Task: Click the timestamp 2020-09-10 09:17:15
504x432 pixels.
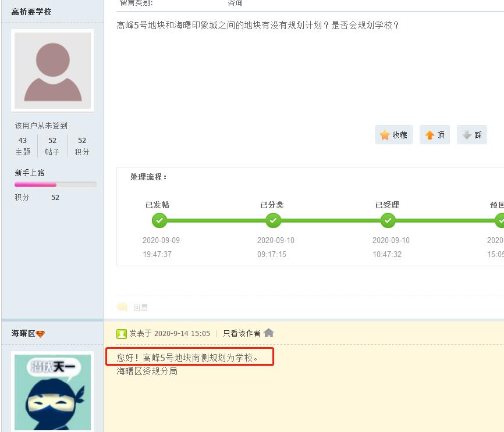Action: click(275, 247)
